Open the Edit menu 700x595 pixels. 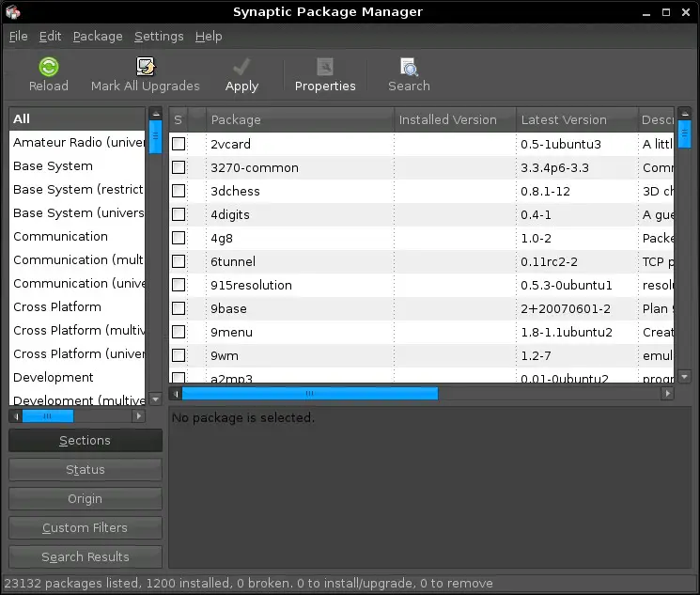click(50, 36)
